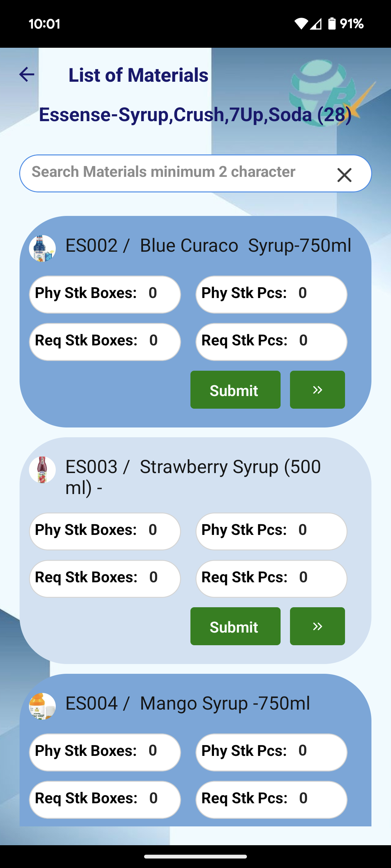The image size is (391, 868).
Task: Edit Req Stk Boxes for Mango Syrup
Action: coord(105,800)
